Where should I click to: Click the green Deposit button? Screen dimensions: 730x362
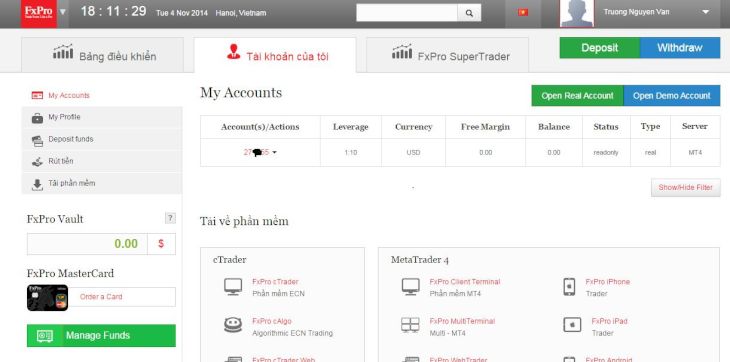coord(600,48)
